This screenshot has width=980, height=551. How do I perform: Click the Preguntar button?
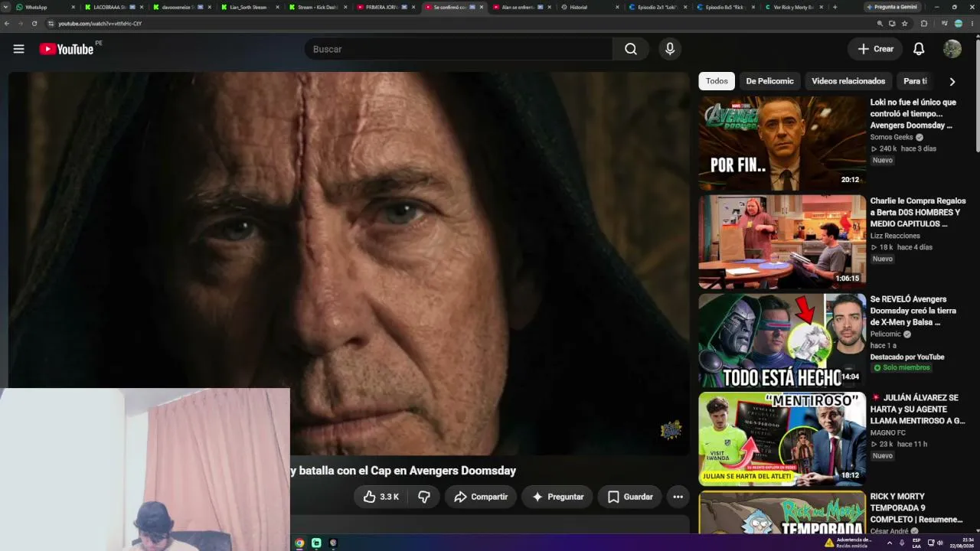point(557,497)
